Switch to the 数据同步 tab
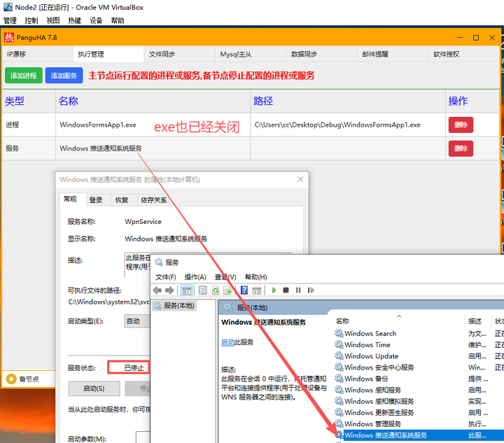504x443 pixels. point(321,54)
